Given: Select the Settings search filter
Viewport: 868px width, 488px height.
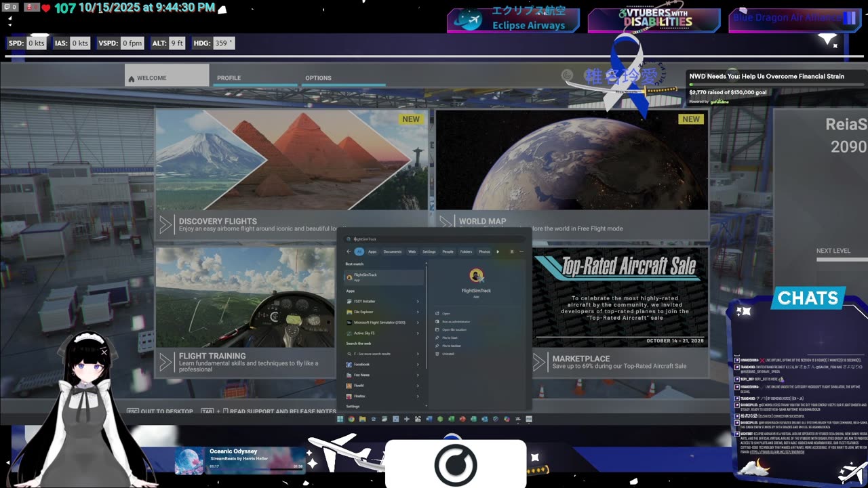Looking at the screenshot, I should pos(429,251).
